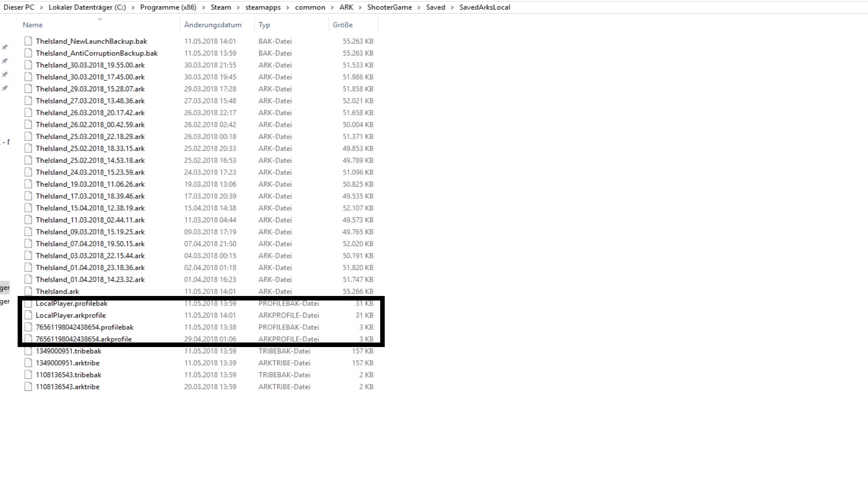Click the 55.266 KB size of TheIsland.ark

tap(358, 291)
